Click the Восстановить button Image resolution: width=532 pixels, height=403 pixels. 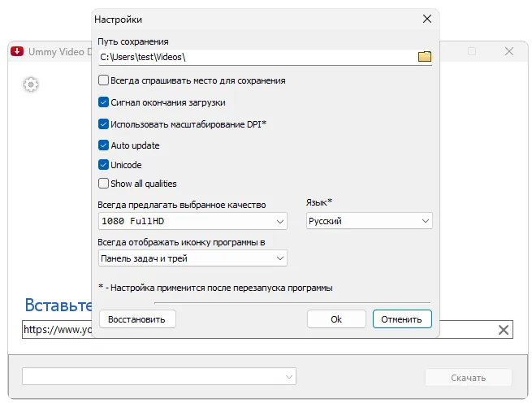point(137,319)
